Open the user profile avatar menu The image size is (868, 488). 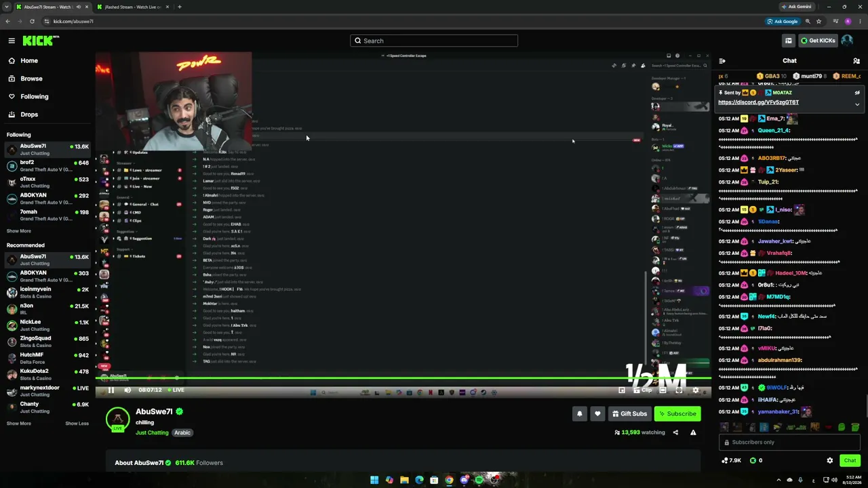point(847,41)
